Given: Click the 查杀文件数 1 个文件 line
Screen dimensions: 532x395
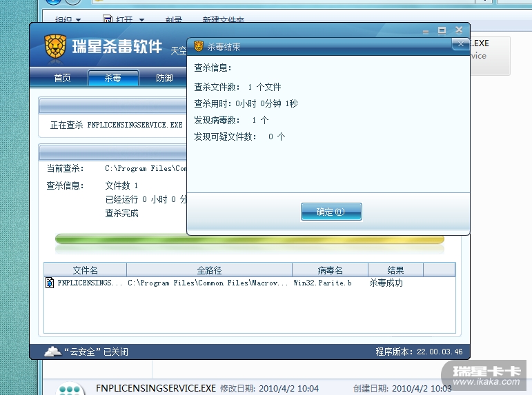Looking at the screenshot, I should point(237,87).
